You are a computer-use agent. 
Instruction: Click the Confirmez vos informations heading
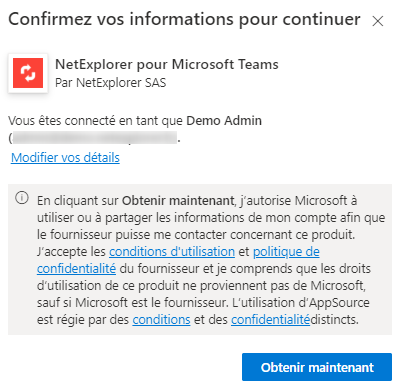point(184,19)
